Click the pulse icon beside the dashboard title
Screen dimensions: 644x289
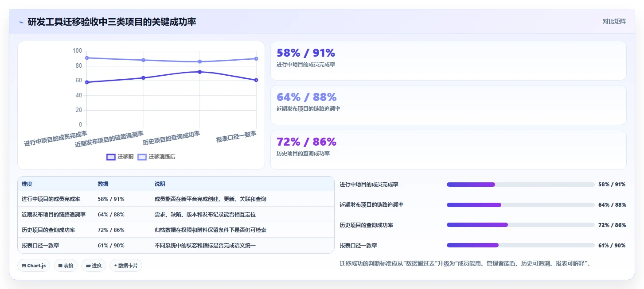click(21, 22)
